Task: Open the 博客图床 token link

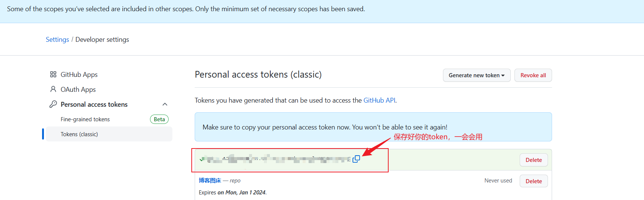Action: 210,181
